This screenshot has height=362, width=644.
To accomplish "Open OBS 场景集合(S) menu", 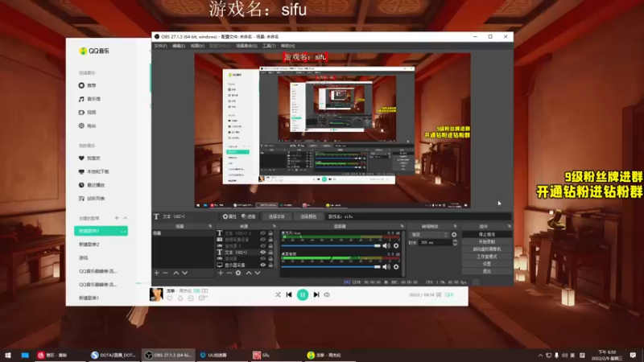I will click(x=246, y=46).
